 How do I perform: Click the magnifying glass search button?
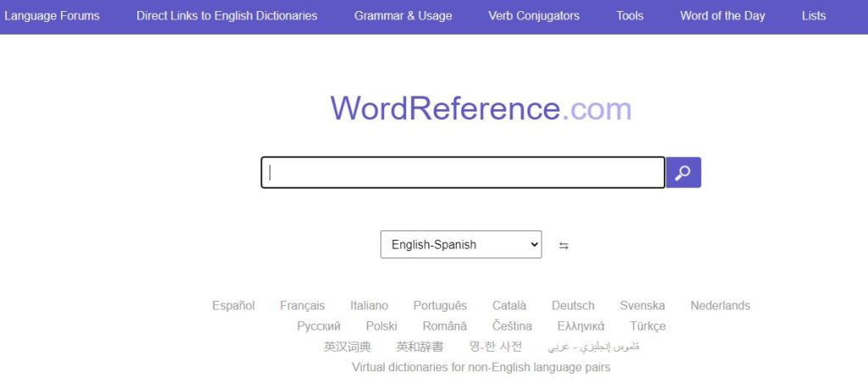683,173
